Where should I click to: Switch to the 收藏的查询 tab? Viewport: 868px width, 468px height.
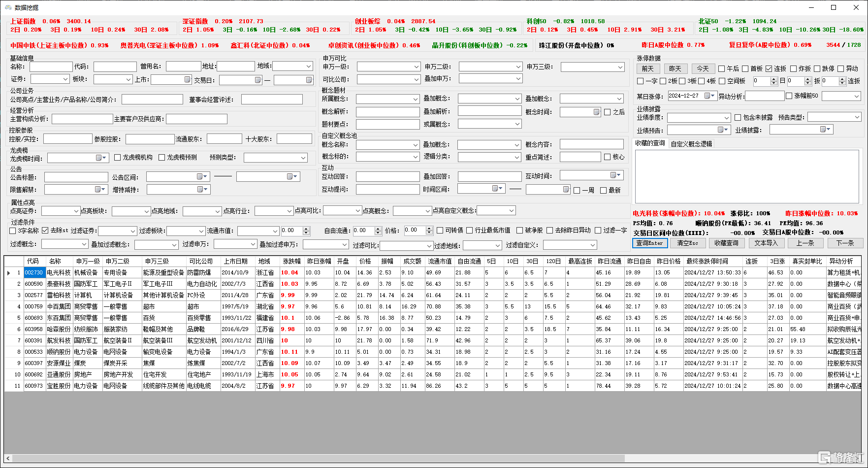click(650, 143)
